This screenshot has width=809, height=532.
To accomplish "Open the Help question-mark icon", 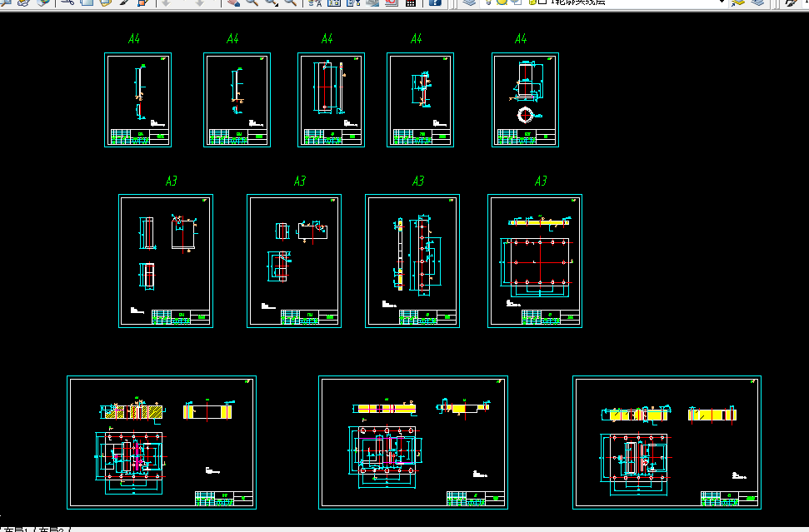I will [435, 2].
